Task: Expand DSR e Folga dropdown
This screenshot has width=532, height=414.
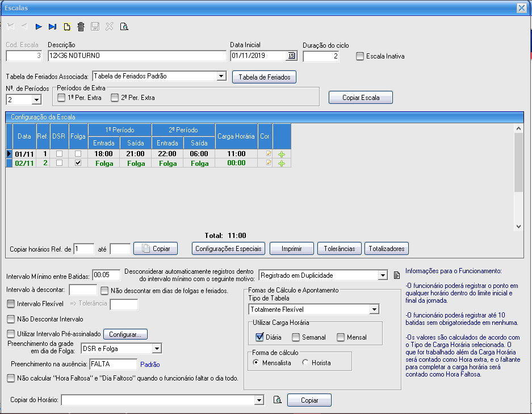Action: pyautogui.click(x=157, y=348)
